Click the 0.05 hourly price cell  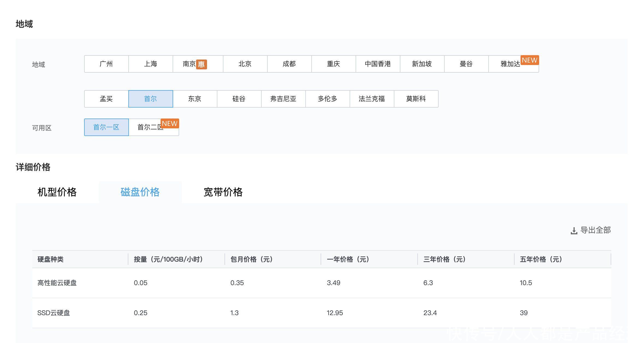[x=141, y=283]
